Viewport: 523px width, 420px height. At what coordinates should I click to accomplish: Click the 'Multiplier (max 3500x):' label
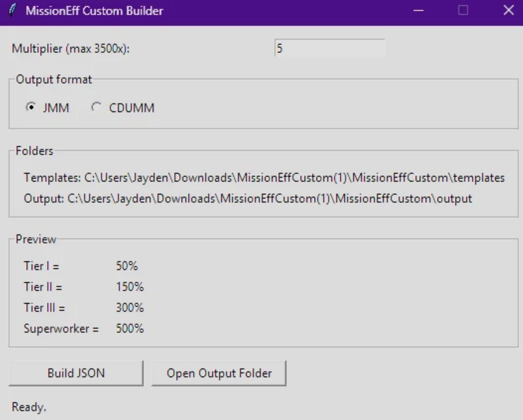[x=70, y=49]
